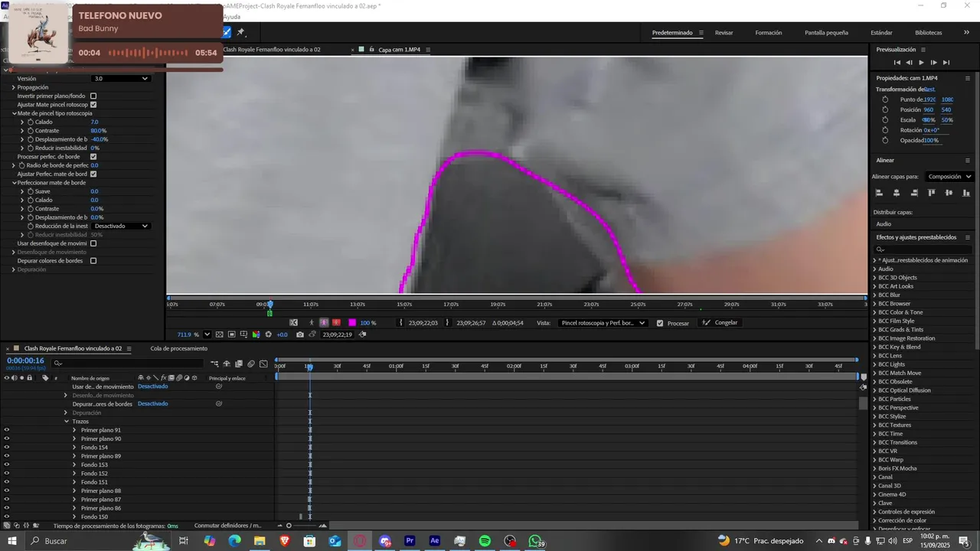This screenshot has width=980, height=551.
Task: Uncheck the Procesar checkbox in viewer
Action: (x=660, y=323)
